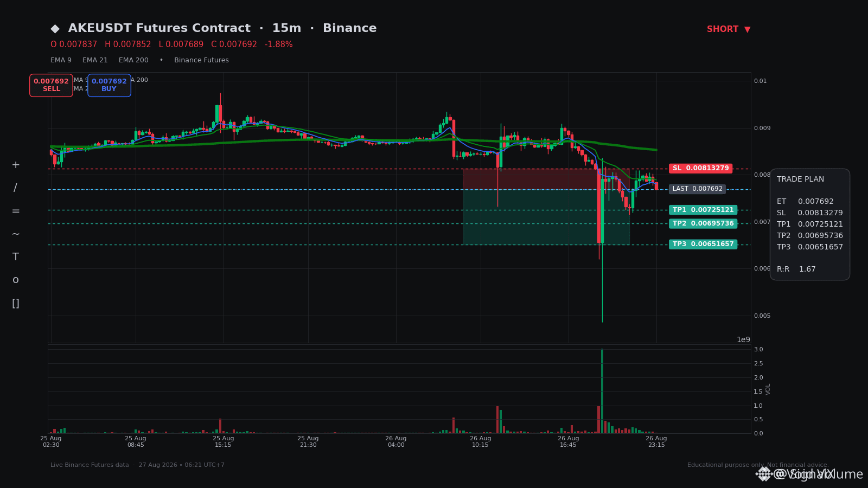
Task: Click the Educational purpose only disclaimer text
Action: pos(758,465)
